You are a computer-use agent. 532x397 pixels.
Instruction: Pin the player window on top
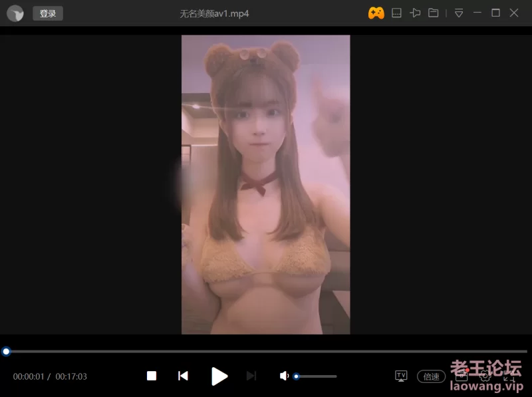tap(415, 13)
